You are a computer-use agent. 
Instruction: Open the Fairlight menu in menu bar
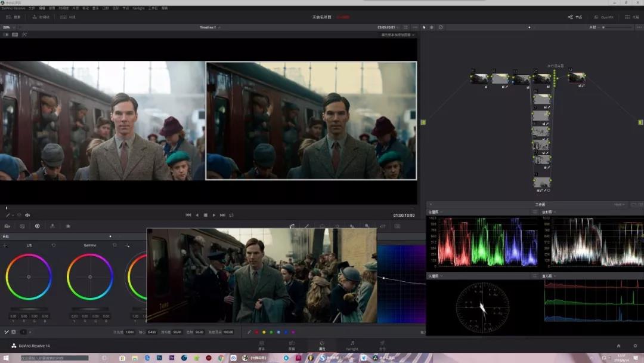(x=138, y=8)
